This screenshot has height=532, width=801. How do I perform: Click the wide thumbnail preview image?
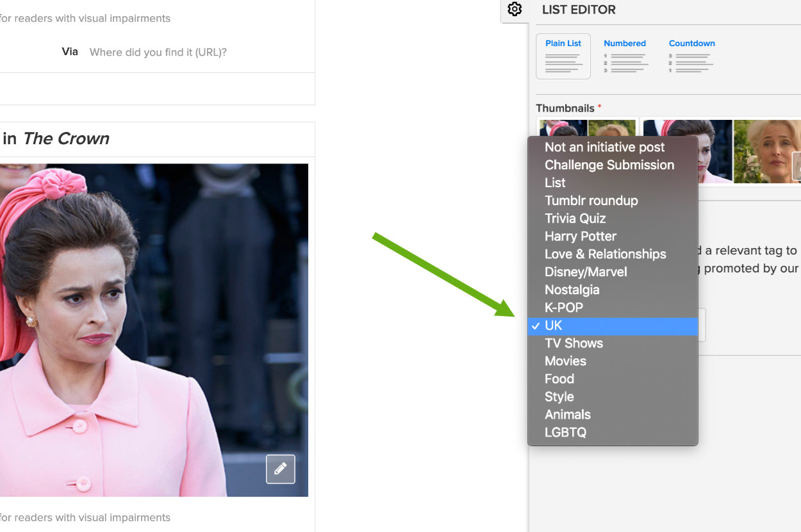coord(722,151)
